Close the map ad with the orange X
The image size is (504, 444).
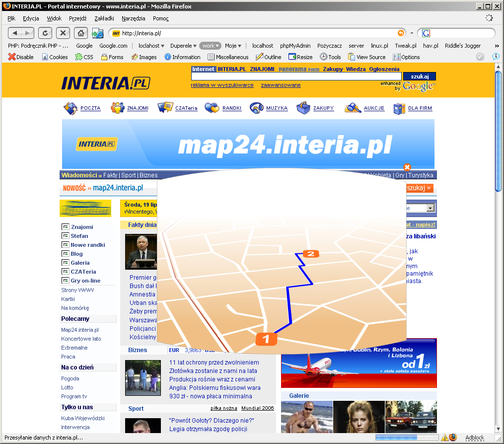[x=407, y=167]
